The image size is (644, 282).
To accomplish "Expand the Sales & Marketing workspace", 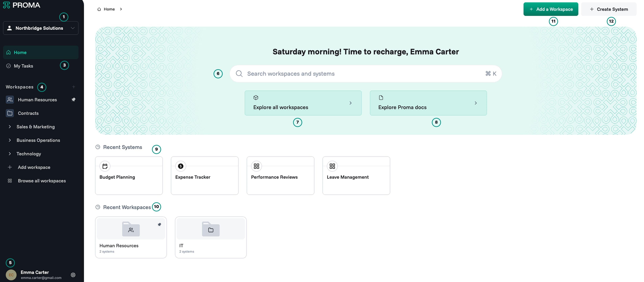I will tap(10, 127).
